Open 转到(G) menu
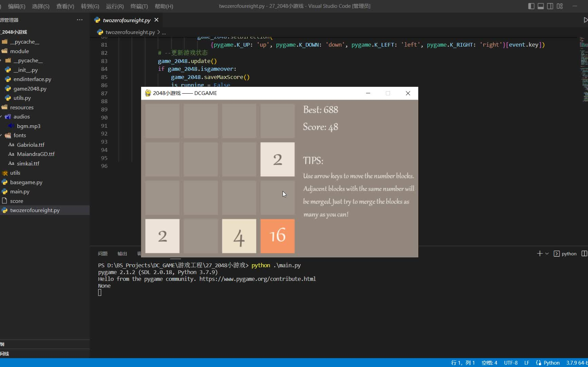The image size is (588, 367). click(90, 6)
